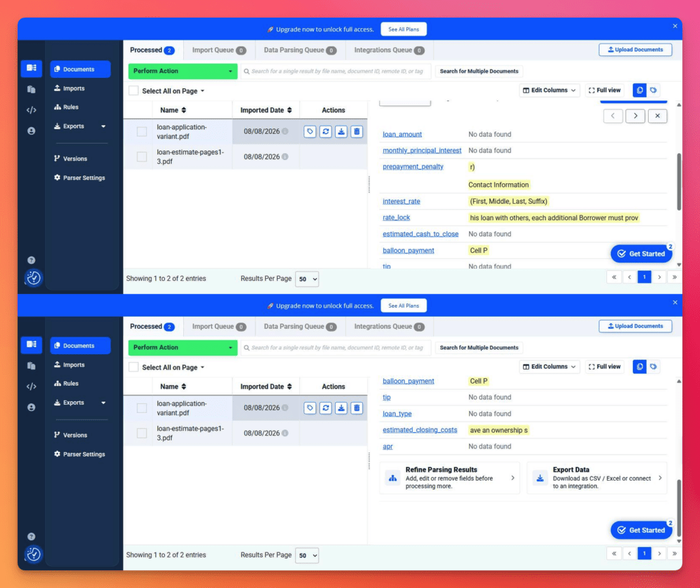The height and width of the screenshot is (588, 700).
Task: Open the Refine Parsing Results hierarchy icon
Action: click(x=393, y=478)
